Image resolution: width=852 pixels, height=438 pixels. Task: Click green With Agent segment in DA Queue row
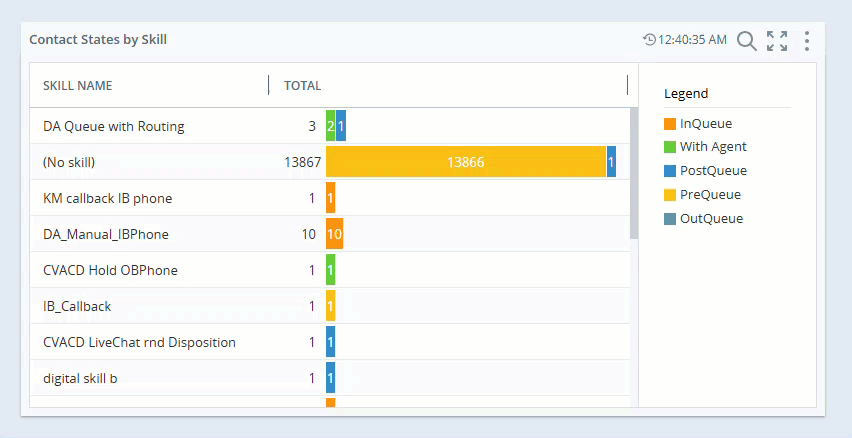pyautogui.click(x=331, y=126)
